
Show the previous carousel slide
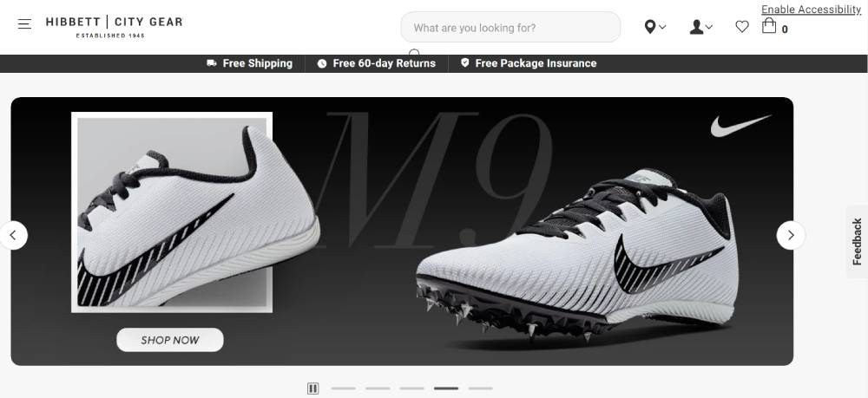13,236
